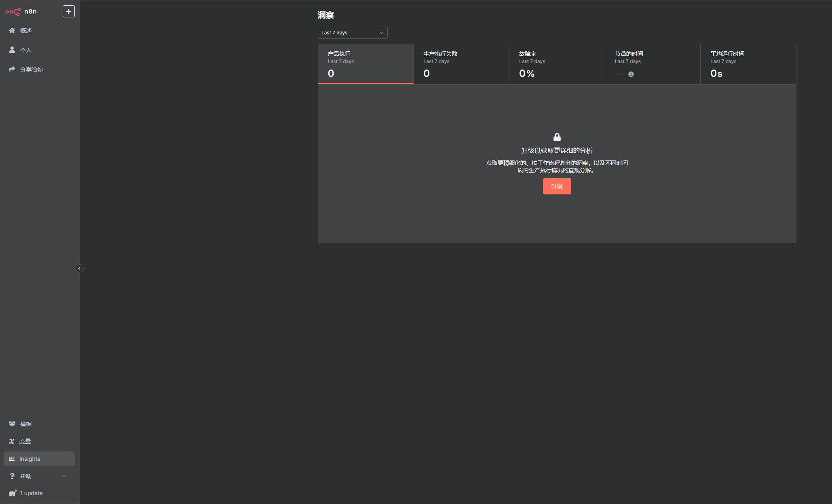This screenshot has width=832, height=504.
Task: Expand the 帮助 menu chevron
Action: (64, 476)
